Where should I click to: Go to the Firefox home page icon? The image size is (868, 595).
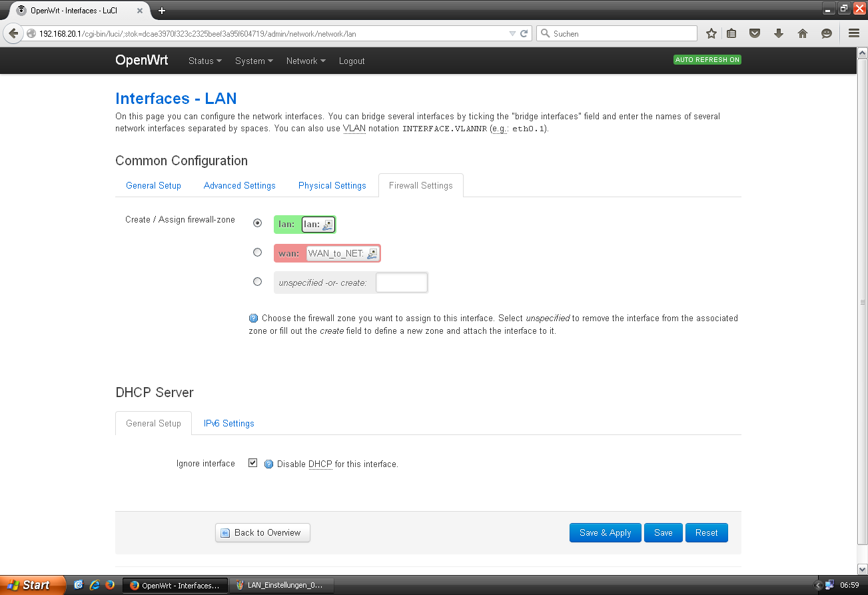[x=802, y=33]
